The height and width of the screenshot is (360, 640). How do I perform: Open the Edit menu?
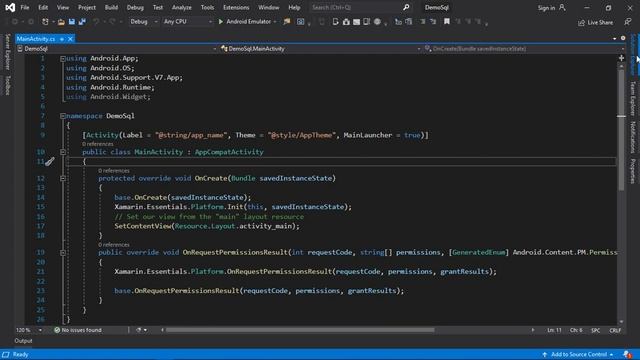point(43,7)
